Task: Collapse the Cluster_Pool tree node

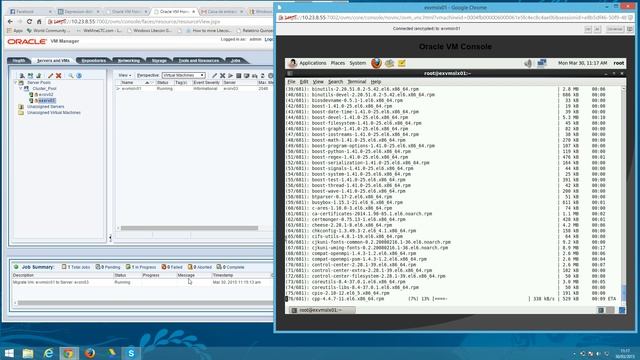Action: click(x=20, y=88)
